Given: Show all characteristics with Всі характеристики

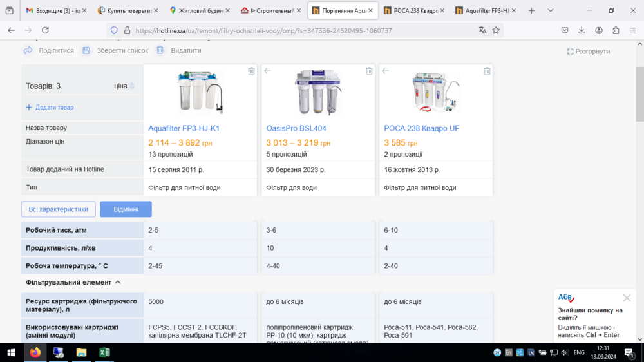Looking at the screenshot, I should (x=59, y=209).
